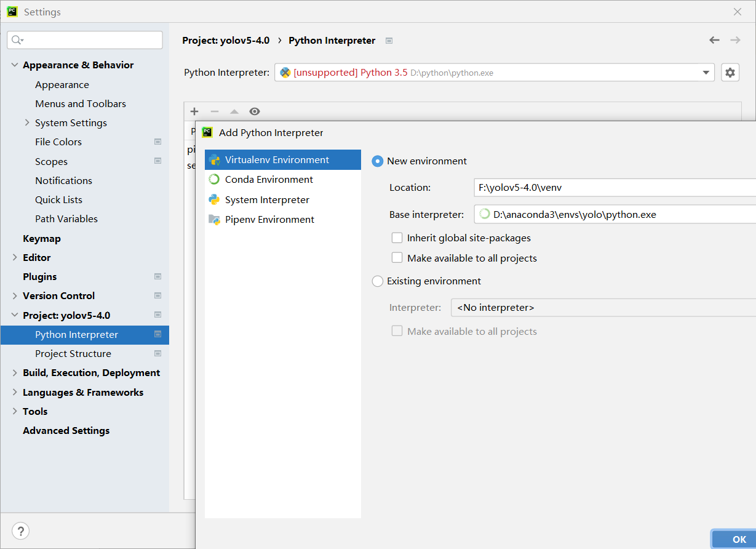
Task: Click the Virtualenv Environment icon
Action: click(214, 160)
